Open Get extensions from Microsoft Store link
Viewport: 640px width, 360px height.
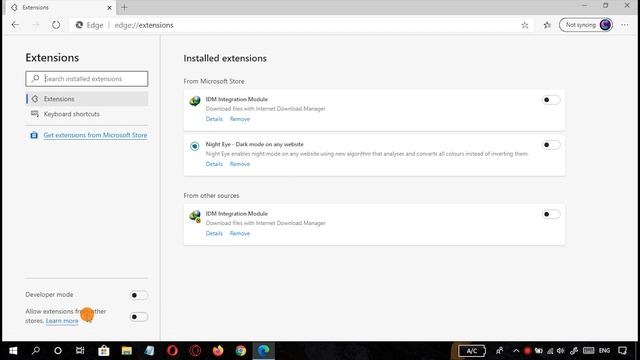pos(95,135)
